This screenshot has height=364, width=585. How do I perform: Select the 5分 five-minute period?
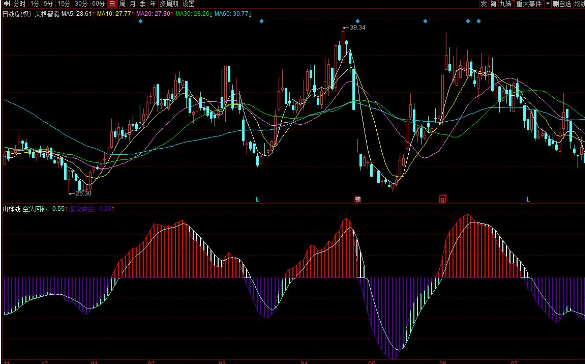48,4
